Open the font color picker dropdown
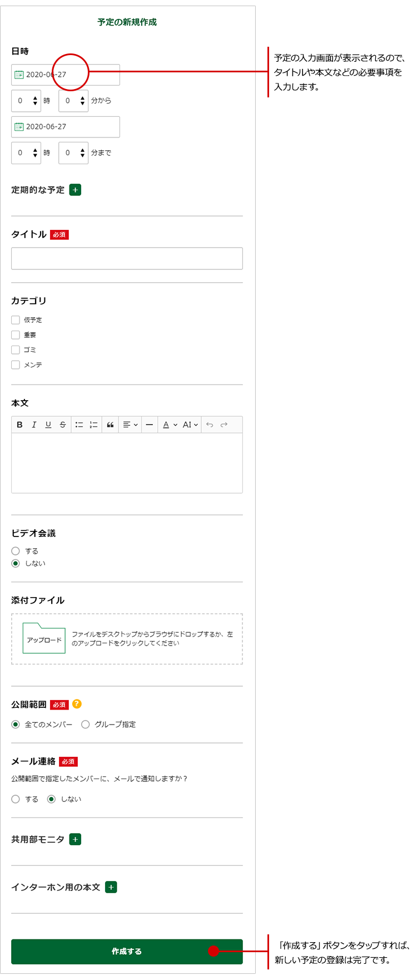This screenshot has width=417, height=980. (170, 425)
